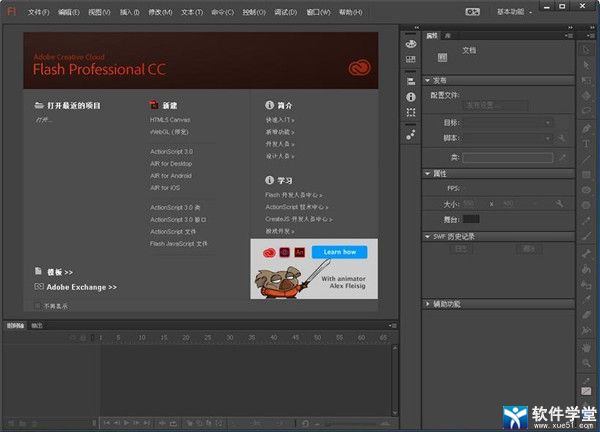Click the edit class pencil icon
The height and width of the screenshot is (432, 600).
562,157
